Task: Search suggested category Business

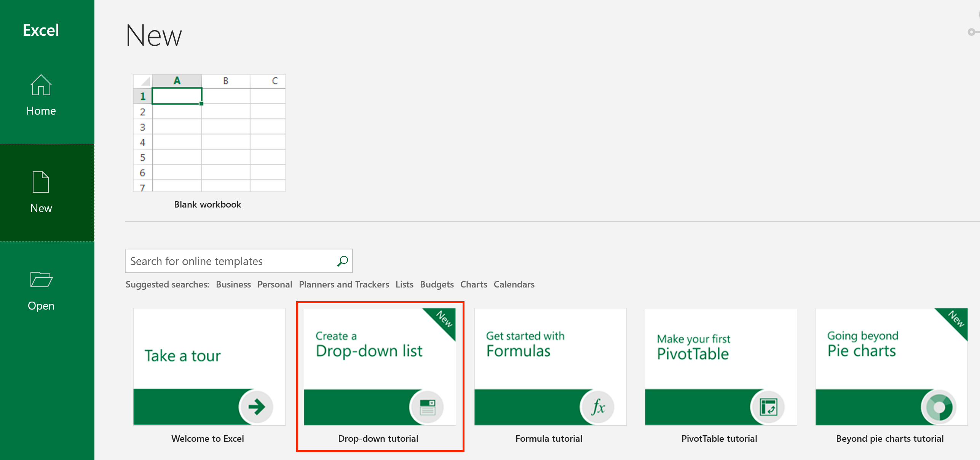Action: point(233,284)
